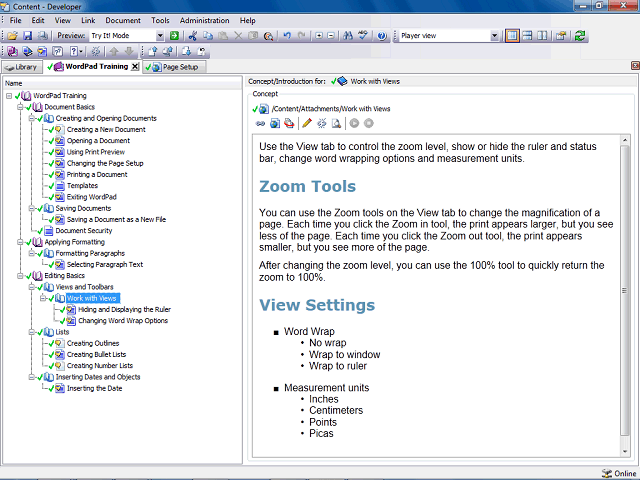Expand all tree nodes with the plus icon
The image size is (640, 480).
coord(319,36)
